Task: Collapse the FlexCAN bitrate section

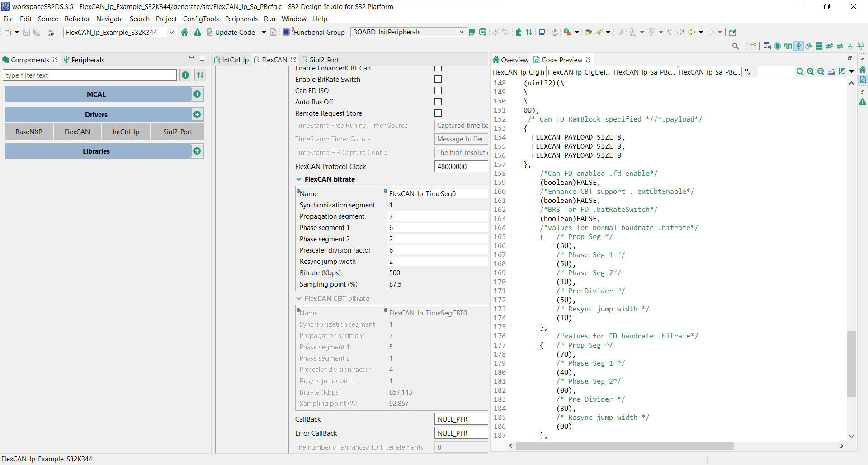Action: tap(299, 179)
